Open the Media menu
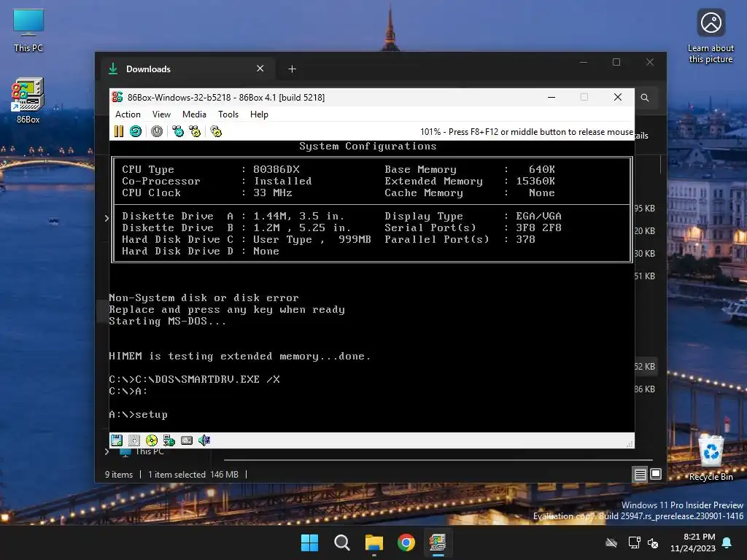 pos(194,114)
